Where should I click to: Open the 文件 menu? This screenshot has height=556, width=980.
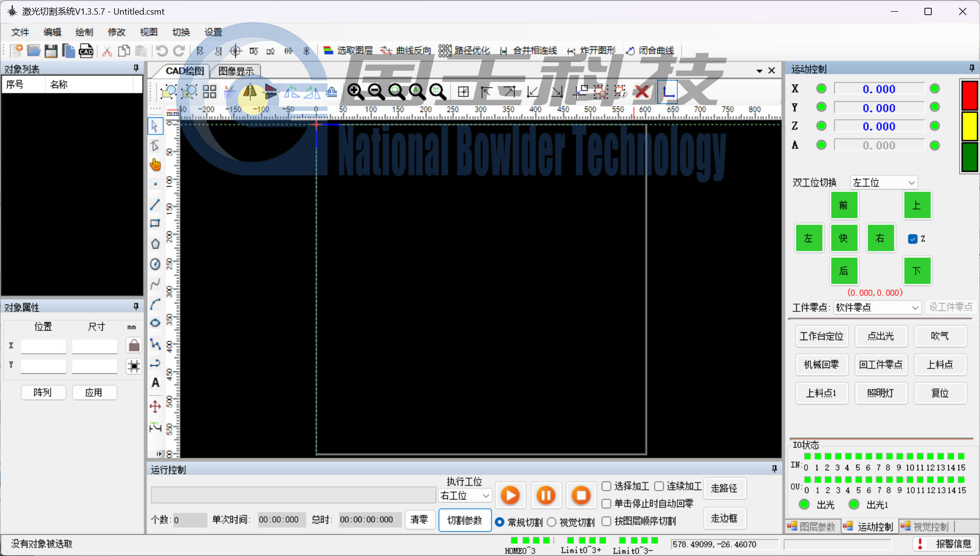tap(20, 32)
